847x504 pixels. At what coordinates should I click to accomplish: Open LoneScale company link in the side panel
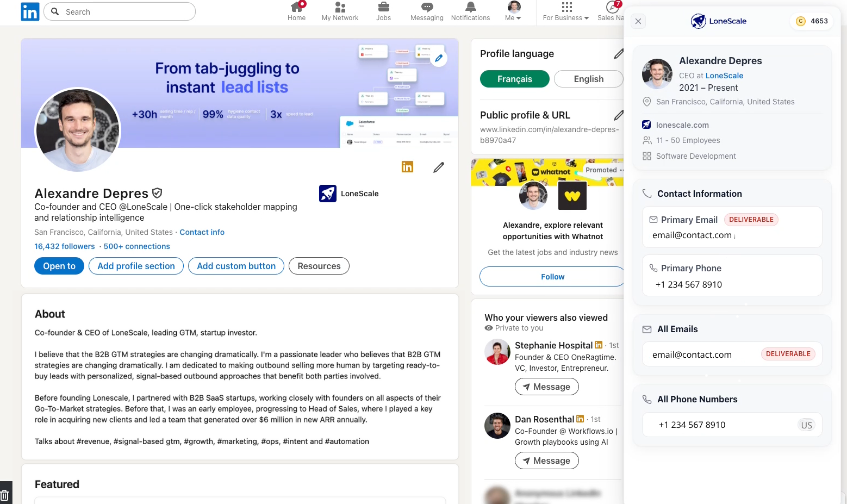[724, 76]
